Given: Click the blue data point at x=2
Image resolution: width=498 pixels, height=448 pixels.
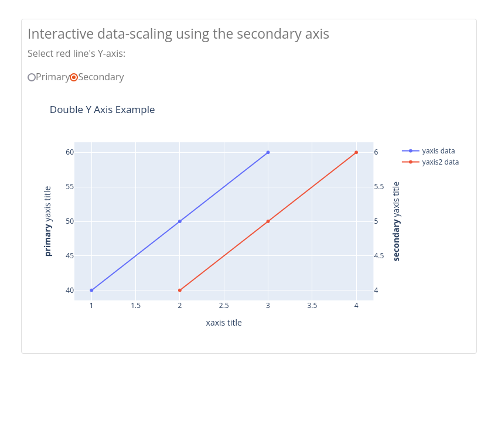Looking at the screenshot, I should [x=180, y=221].
